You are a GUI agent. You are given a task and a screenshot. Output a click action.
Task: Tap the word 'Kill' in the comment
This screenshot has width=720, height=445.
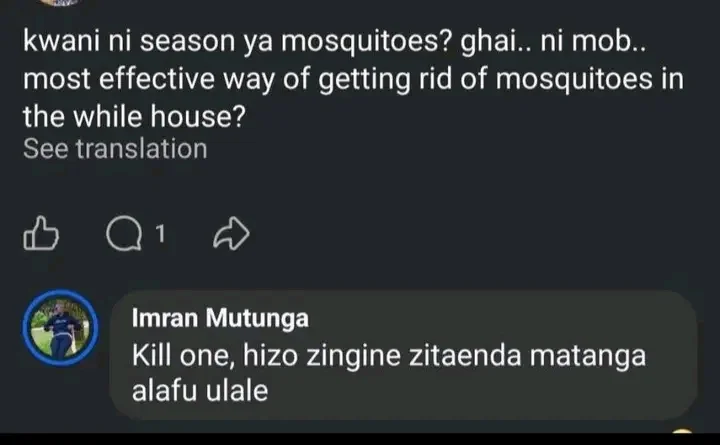pos(152,356)
